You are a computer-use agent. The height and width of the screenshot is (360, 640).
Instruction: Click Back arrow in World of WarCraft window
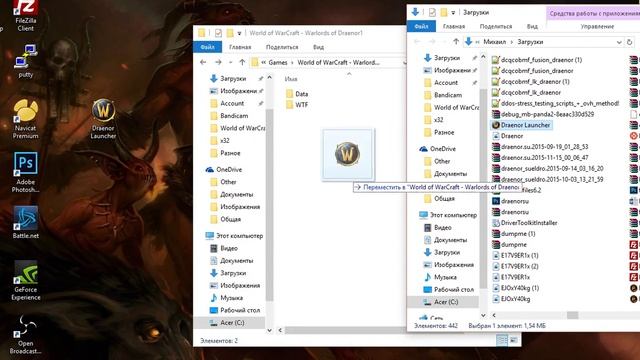point(203,62)
